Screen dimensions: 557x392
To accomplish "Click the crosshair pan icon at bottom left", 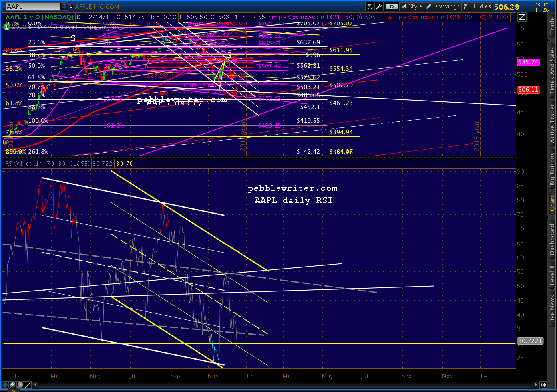I will pos(5,385).
